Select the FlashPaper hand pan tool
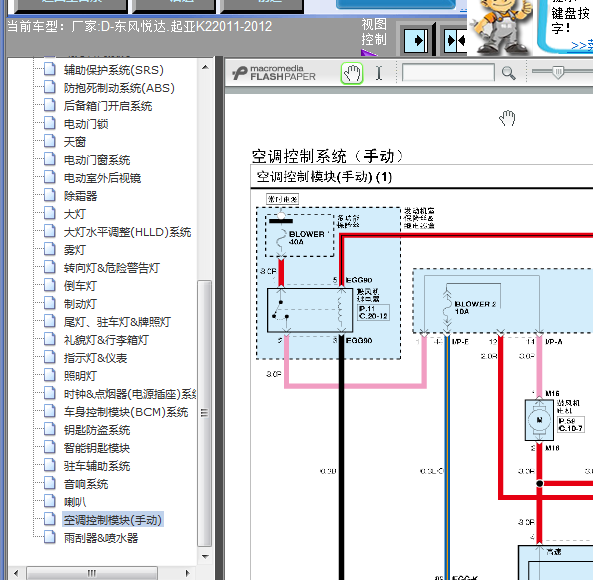The width and height of the screenshot is (593, 580). [352, 73]
